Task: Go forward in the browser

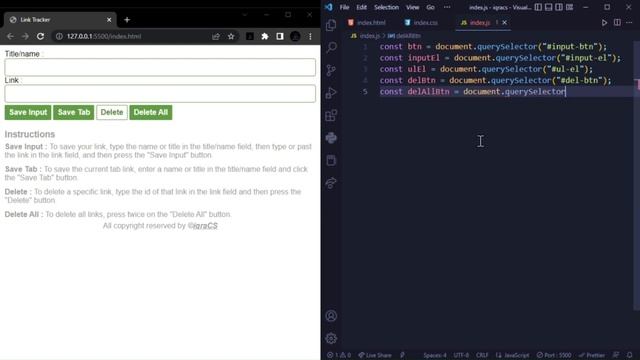Action: pos(25,36)
